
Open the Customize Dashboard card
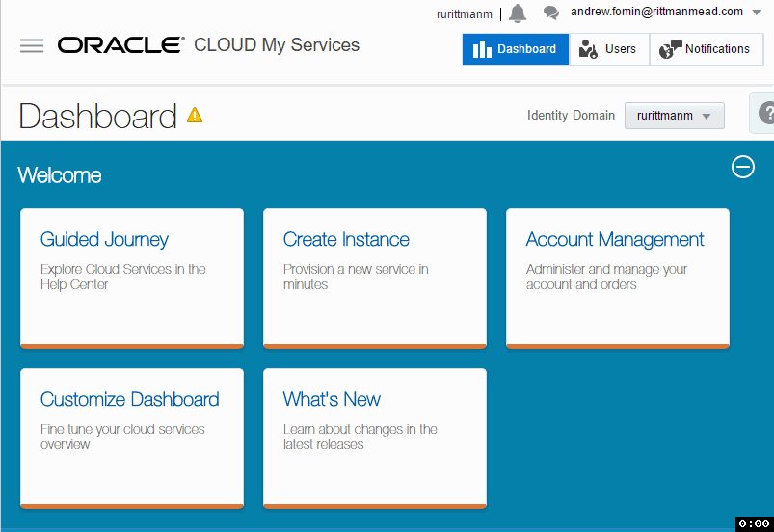[132, 439]
